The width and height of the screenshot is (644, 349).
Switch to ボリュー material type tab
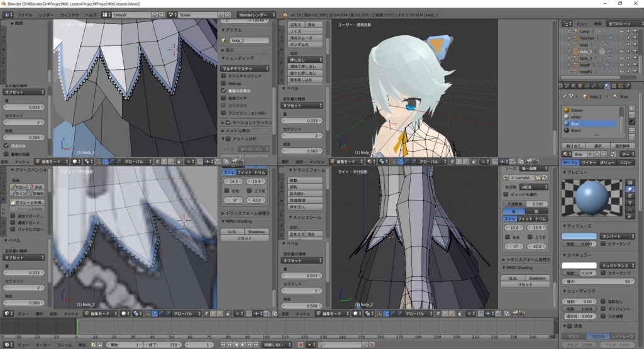coord(607,163)
